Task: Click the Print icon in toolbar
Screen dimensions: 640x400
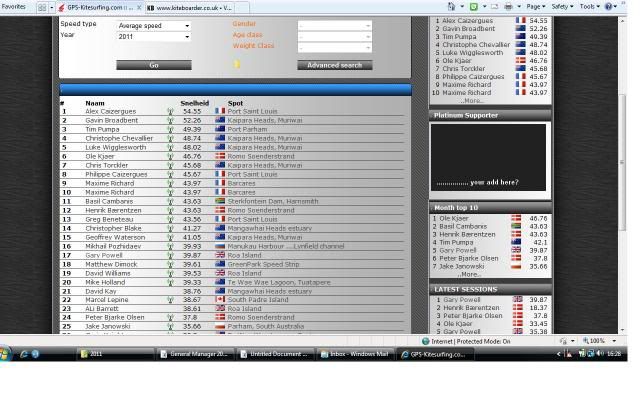Action: tap(510, 6)
